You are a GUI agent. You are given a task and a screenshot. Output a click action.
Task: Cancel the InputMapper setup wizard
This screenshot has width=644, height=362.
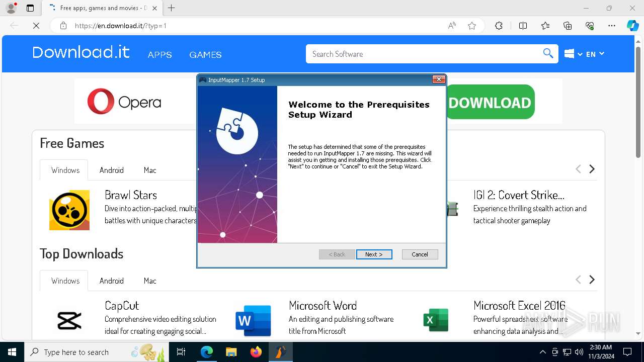point(420,254)
